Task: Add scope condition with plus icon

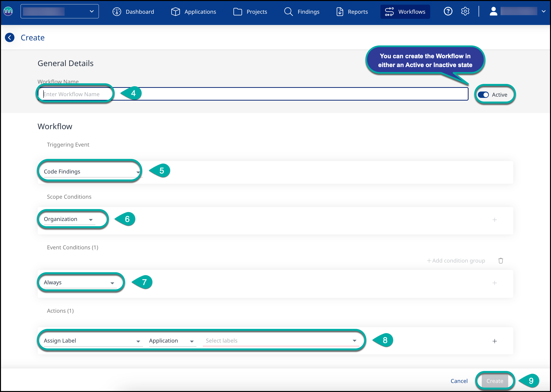Action: click(x=494, y=220)
